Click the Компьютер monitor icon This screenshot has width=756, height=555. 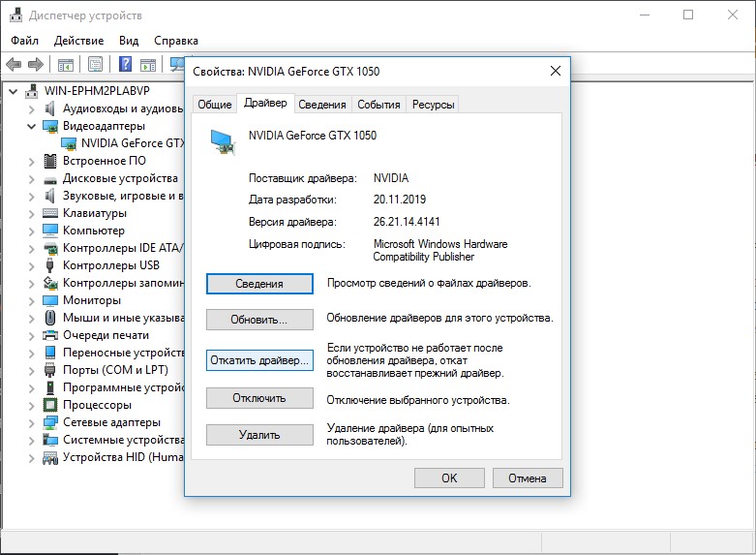pos(50,231)
